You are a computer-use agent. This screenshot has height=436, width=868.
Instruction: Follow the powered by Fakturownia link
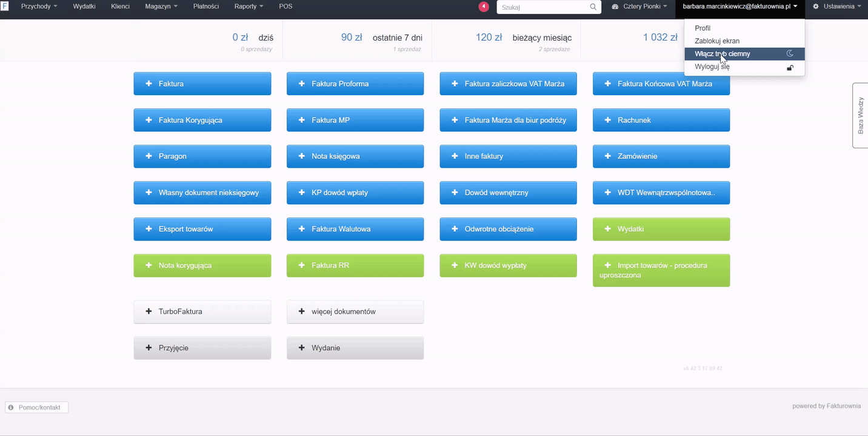tap(827, 406)
